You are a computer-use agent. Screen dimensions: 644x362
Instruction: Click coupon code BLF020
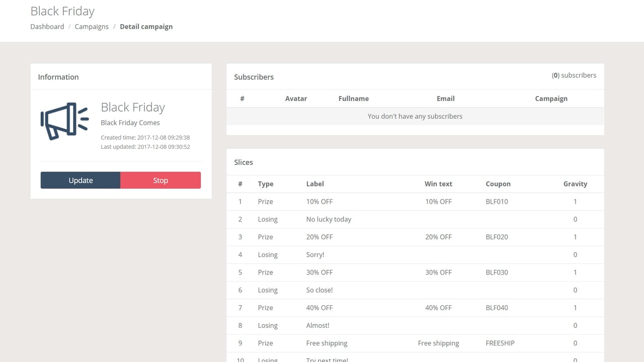[497, 237]
